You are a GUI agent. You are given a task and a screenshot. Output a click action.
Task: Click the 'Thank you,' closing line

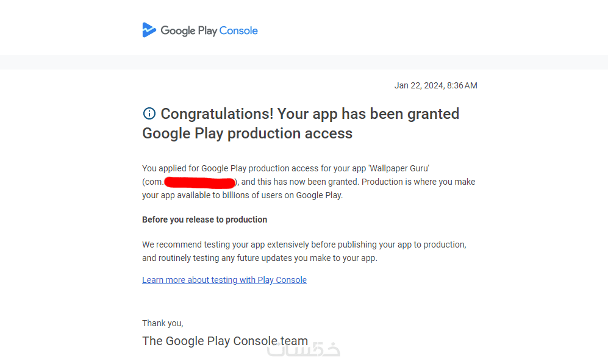click(162, 323)
